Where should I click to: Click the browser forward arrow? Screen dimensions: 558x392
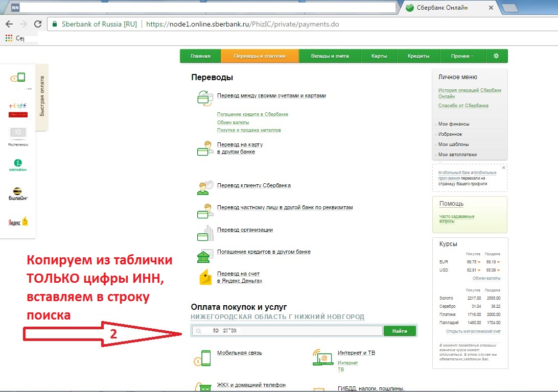[24, 24]
